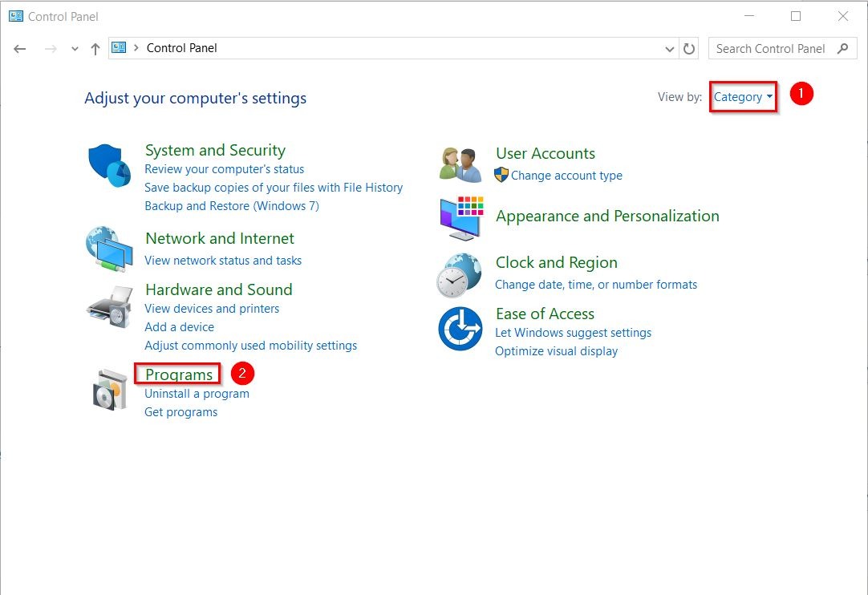The image size is (868, 595).
Task: Click the System and Security shield icon
Action: pos(109,166)
